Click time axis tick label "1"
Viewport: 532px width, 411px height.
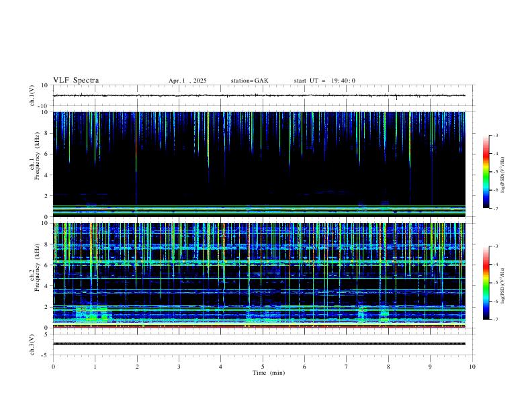click(x=95, y=367)
